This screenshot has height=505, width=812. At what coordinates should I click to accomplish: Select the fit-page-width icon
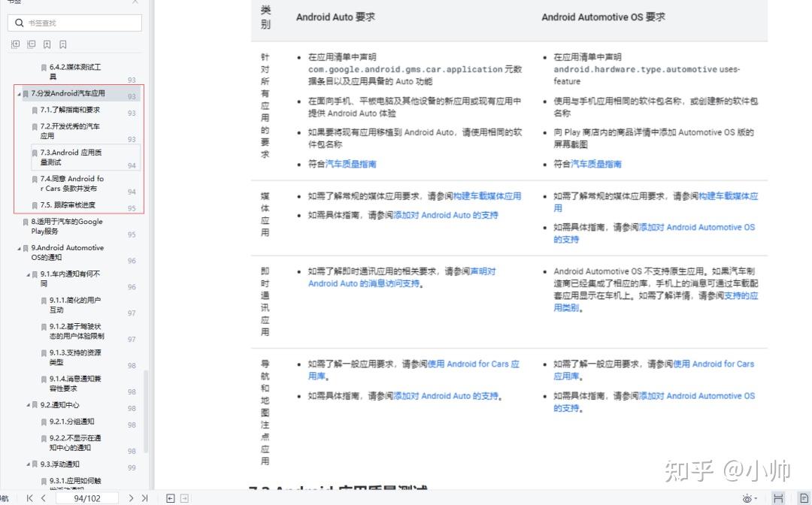pyautogui.click(x=777, y=497)
